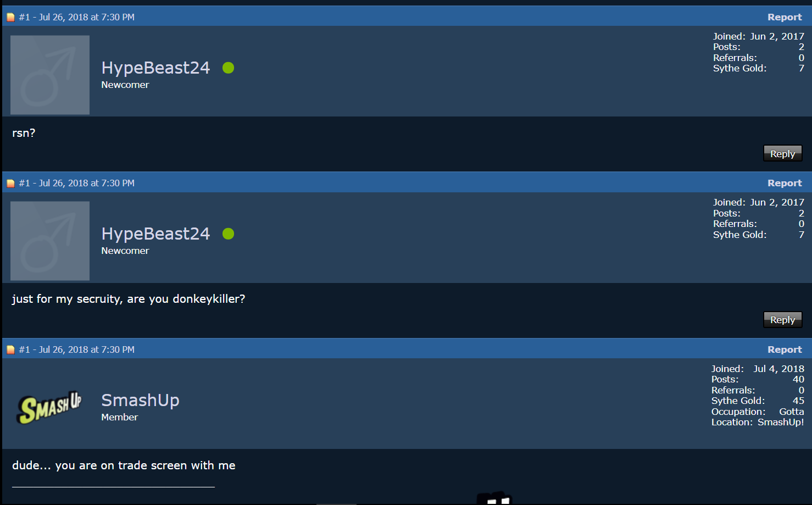Click the post icon on first post header
The width and height of the screenshot is (812, 505).
click(10, 17)
